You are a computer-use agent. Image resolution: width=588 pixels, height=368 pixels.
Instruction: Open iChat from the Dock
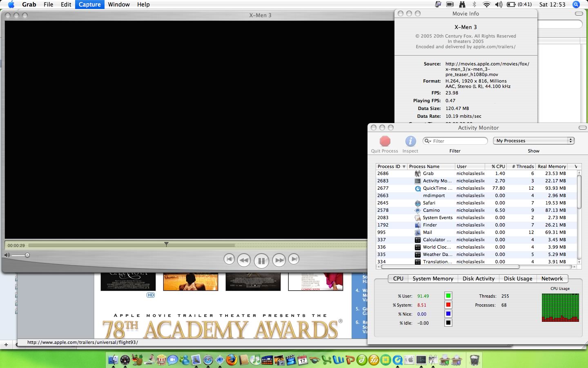[x=173, y=360]
